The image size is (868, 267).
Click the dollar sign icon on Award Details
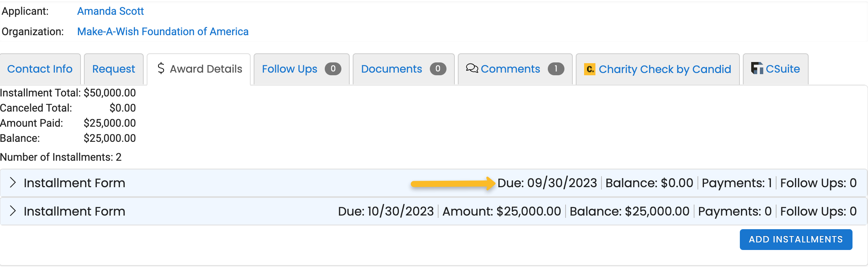pos(161,68)
